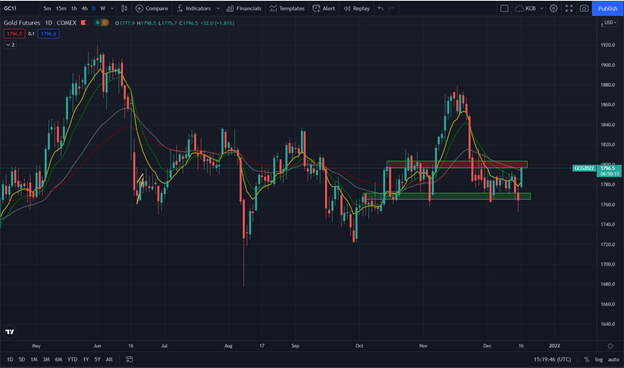Set date range to 1D
Screen dimensions: 624x368
[10, 359]
